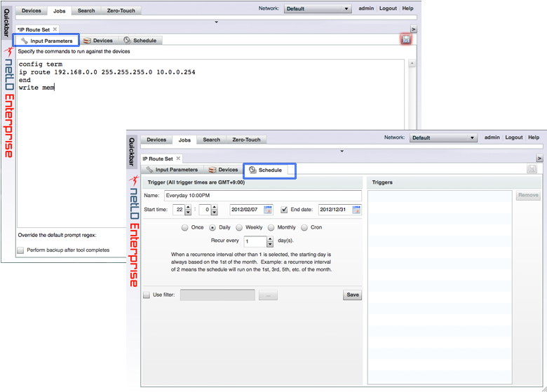
Task: Open Help link in front window
Action: (x=534, y=137)
